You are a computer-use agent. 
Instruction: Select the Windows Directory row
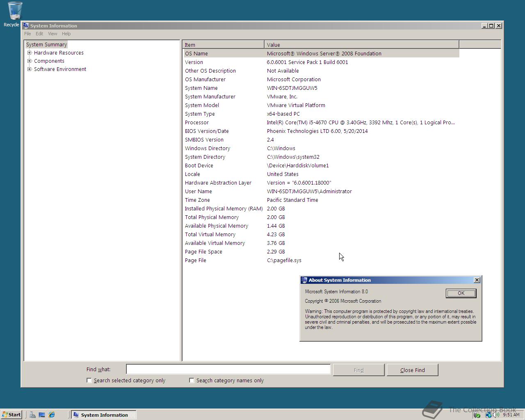(321, 148)
